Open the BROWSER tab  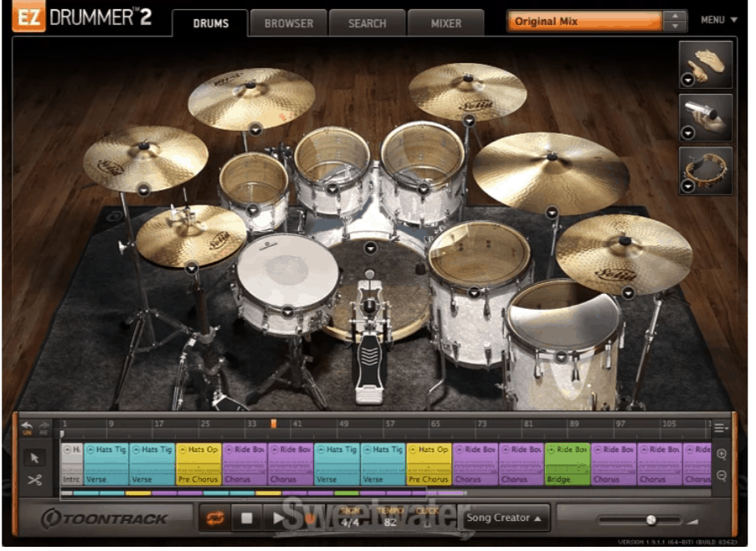pyautogui.click(x=288, y=23)
